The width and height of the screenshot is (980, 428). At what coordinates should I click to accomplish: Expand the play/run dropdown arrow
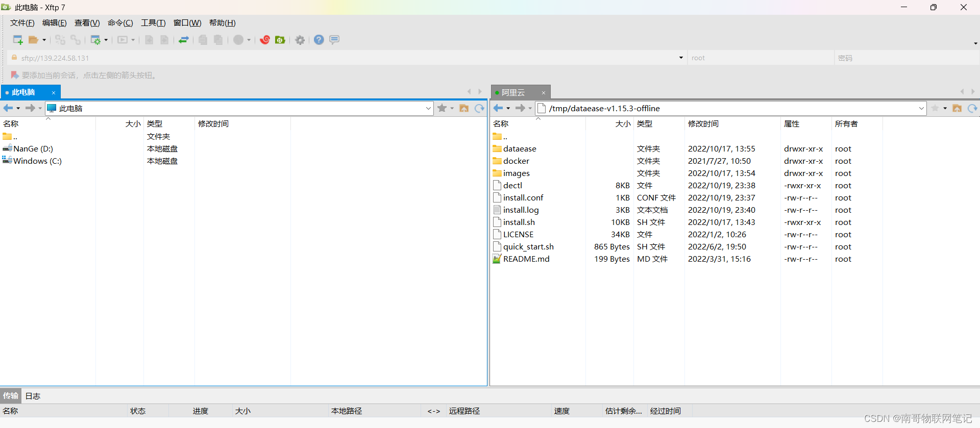(133, 40)
